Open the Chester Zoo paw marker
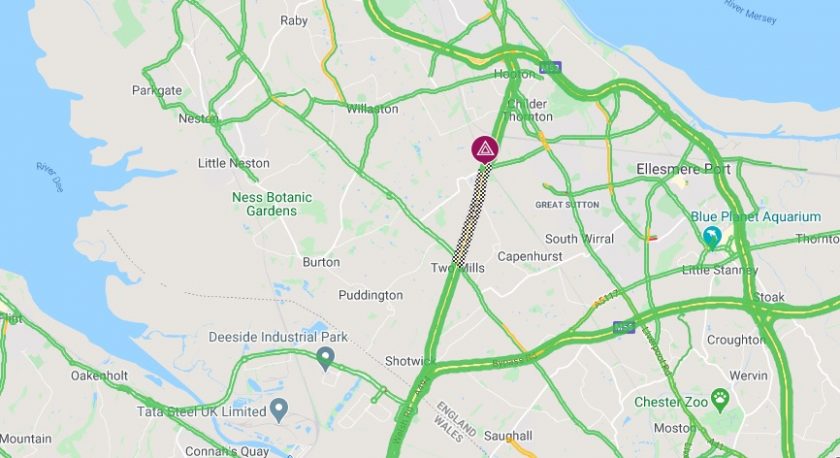Image resolution: width=840 pixels, height=458 pixels. point(721,401)
